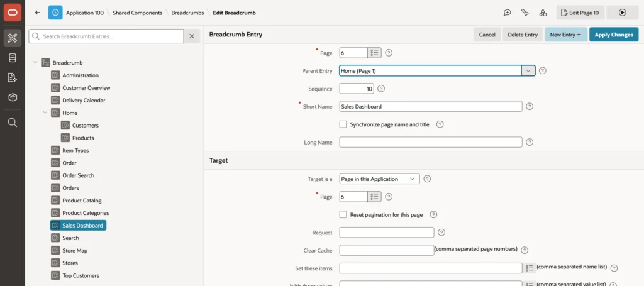
Task: Open help for Clear Cache field
Action: point(525,250)
